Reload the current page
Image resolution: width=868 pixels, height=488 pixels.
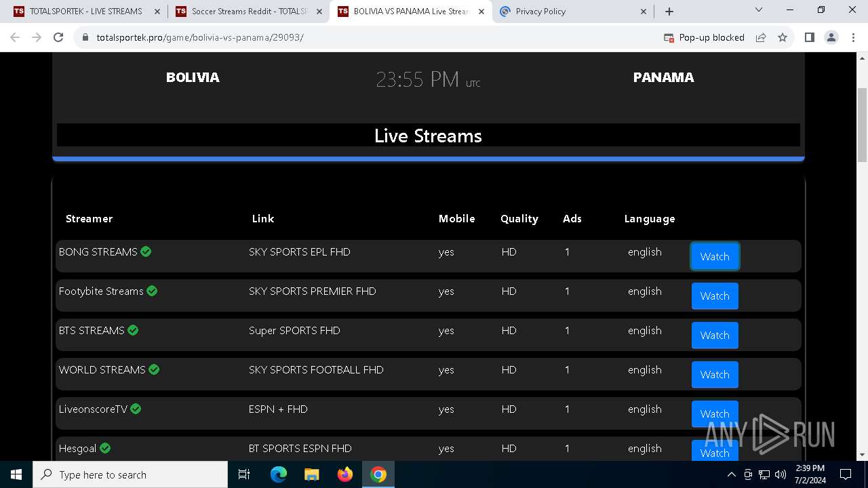[x=58, y=37]
